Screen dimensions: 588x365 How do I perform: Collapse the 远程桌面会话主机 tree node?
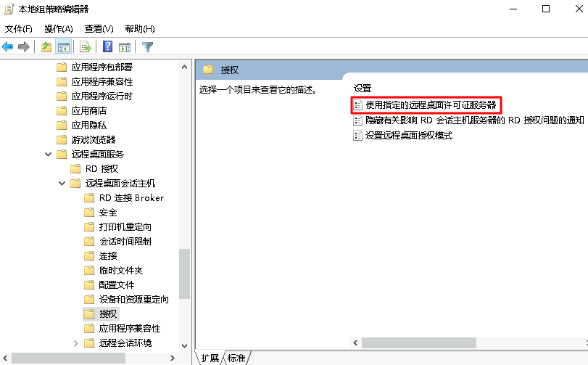point(62,184)
